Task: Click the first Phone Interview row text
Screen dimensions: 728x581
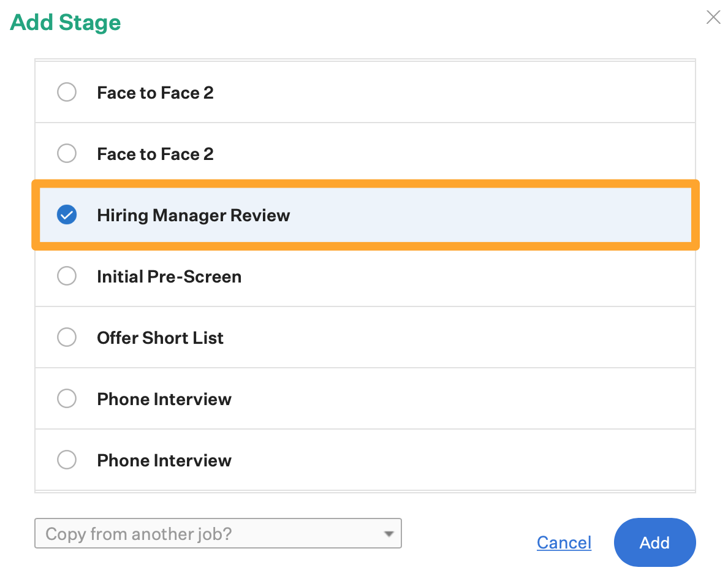Action: (164, 399)
